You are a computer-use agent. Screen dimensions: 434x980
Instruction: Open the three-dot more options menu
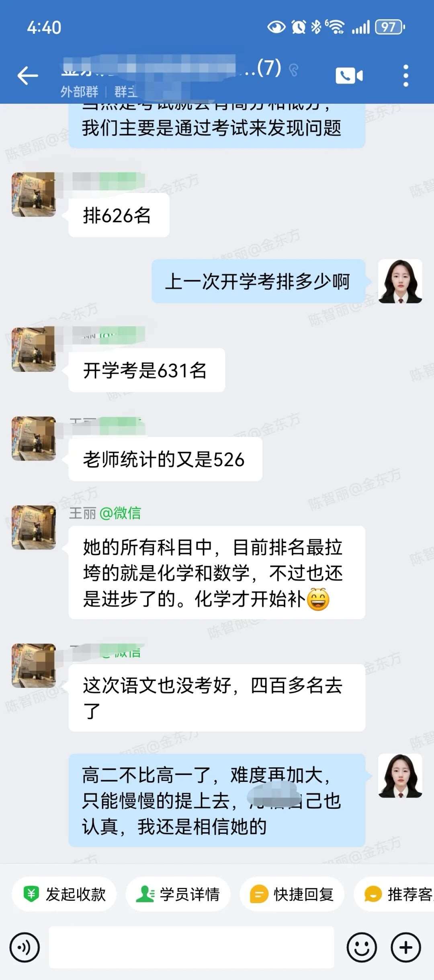pos(406,76)
